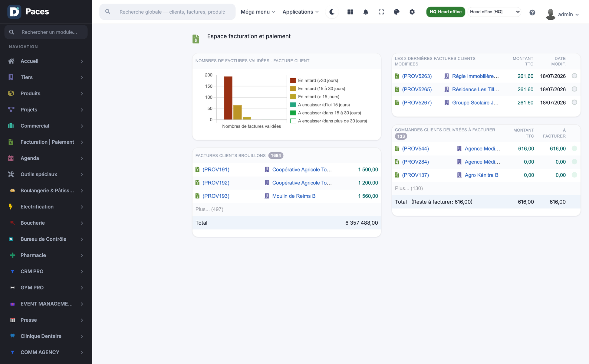Expand the COMM AGENCY menu chevron

(82, 352)
